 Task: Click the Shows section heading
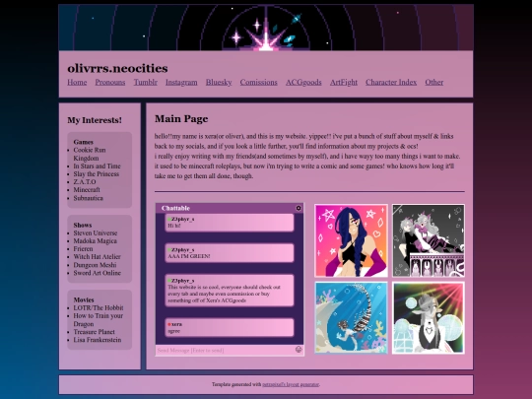(x=83, y=225)
